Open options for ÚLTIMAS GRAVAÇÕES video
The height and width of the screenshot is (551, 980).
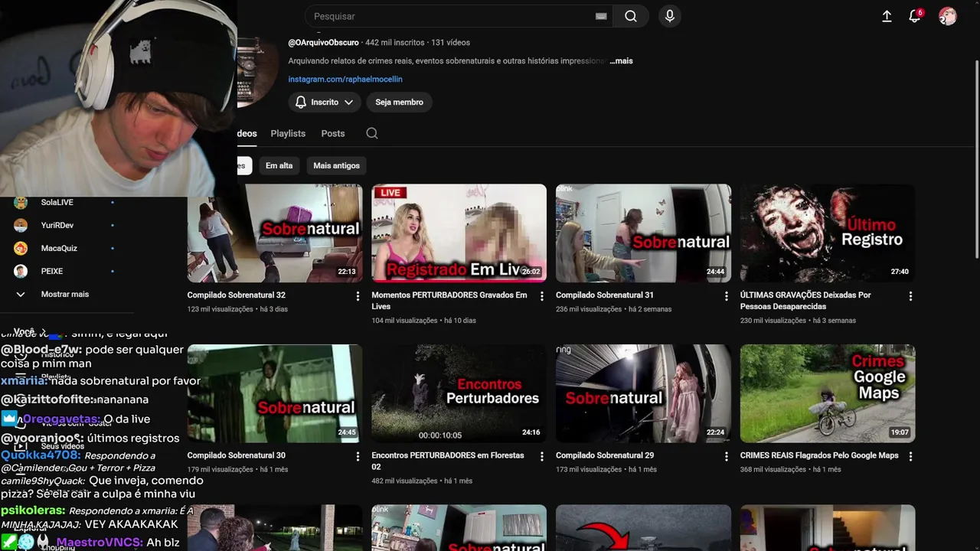point(910,296)
